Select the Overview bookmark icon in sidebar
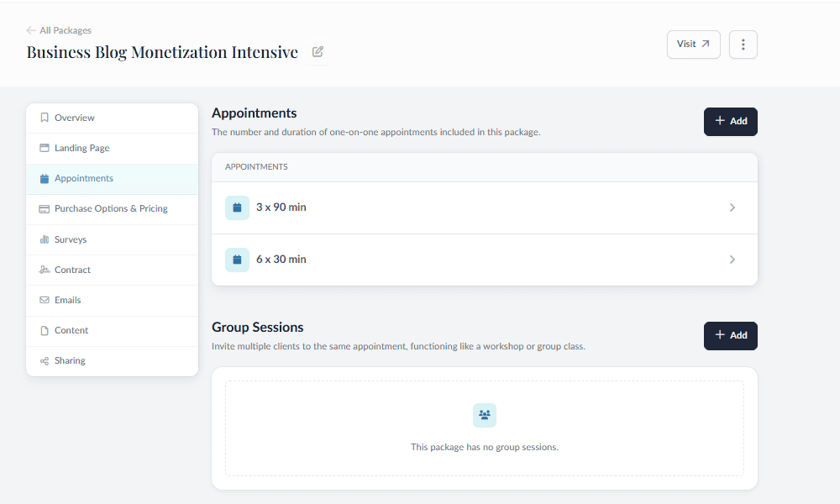 (x=44, y=118)
